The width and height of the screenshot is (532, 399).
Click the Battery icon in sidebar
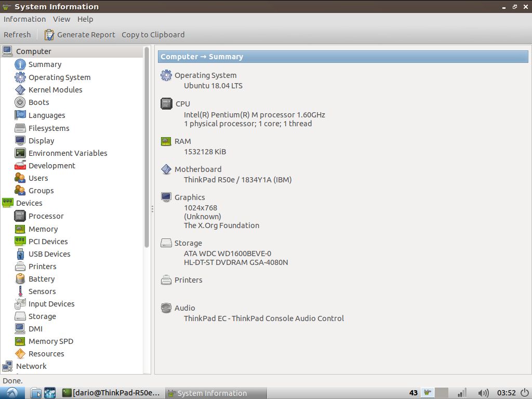20,279
